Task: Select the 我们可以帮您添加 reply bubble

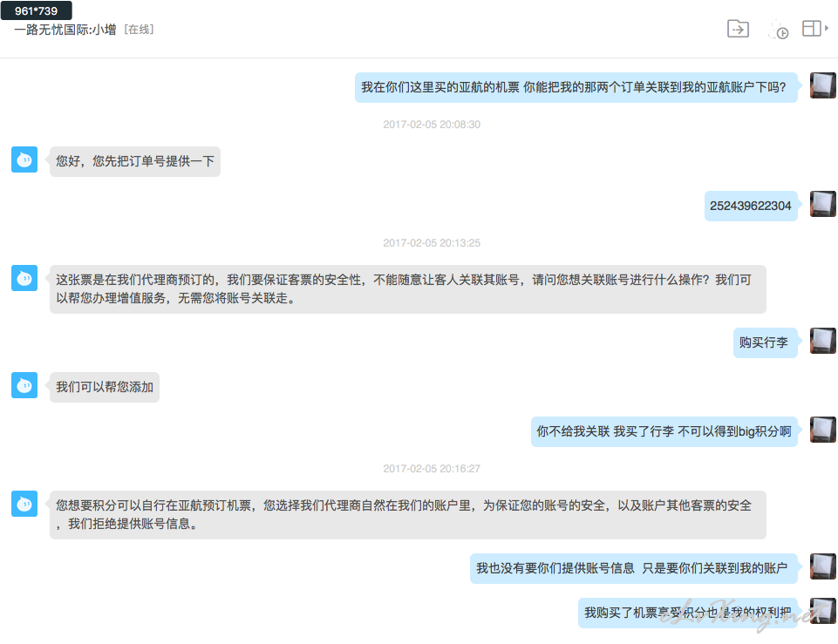Action: pyautogui.click(x=105, y=387)
